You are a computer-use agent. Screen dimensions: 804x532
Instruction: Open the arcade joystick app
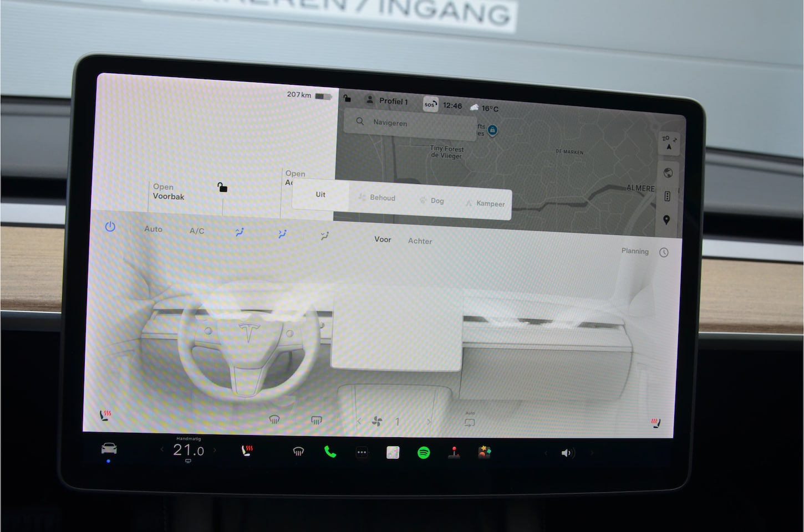click(x=454, y=453)
